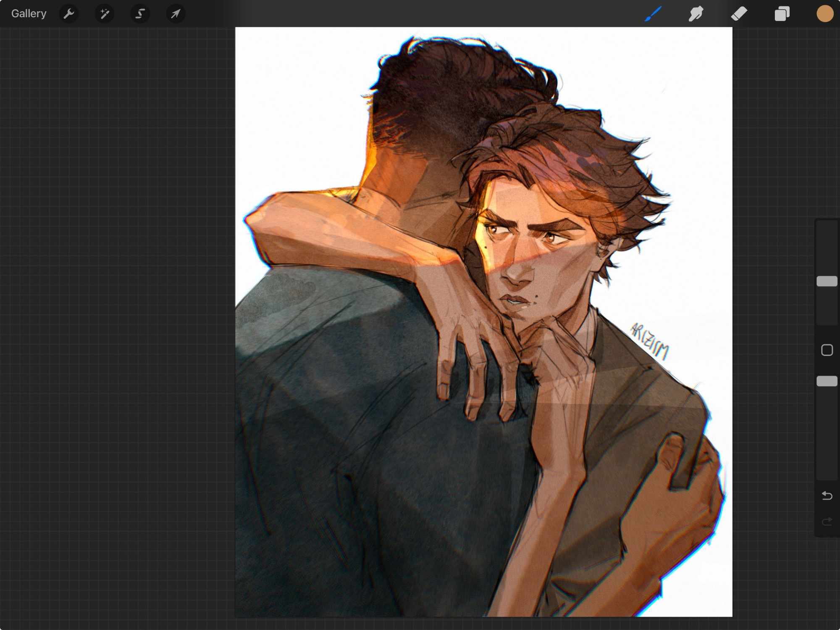The width and height of the screenshot is (840, 630).
Task: Select the Paint brush tool
Action: (x=653, y=14)
